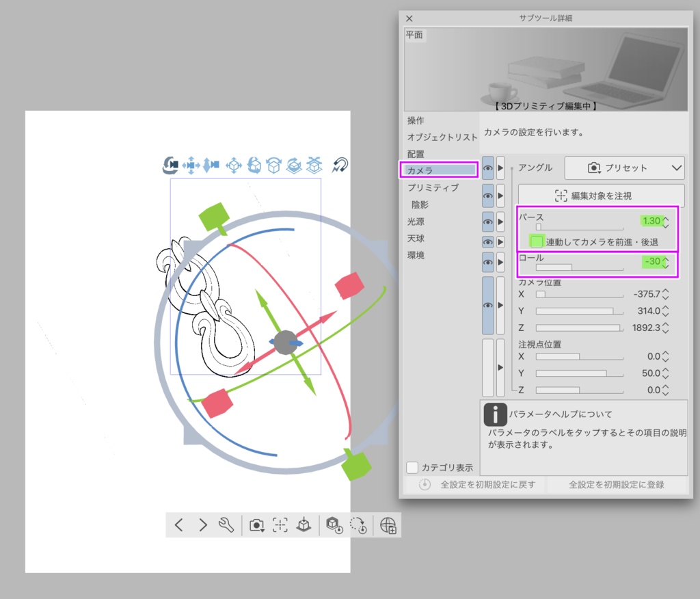The image size is (700, 599).
Task: Click the camera angle snapshot icon
Action: (x=258, y=524)
